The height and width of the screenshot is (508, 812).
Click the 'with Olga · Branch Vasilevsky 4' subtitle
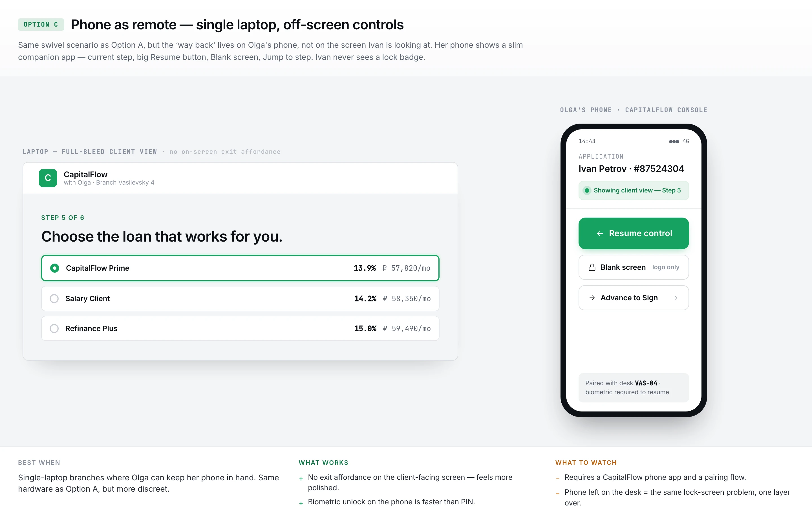pos(109,182)
